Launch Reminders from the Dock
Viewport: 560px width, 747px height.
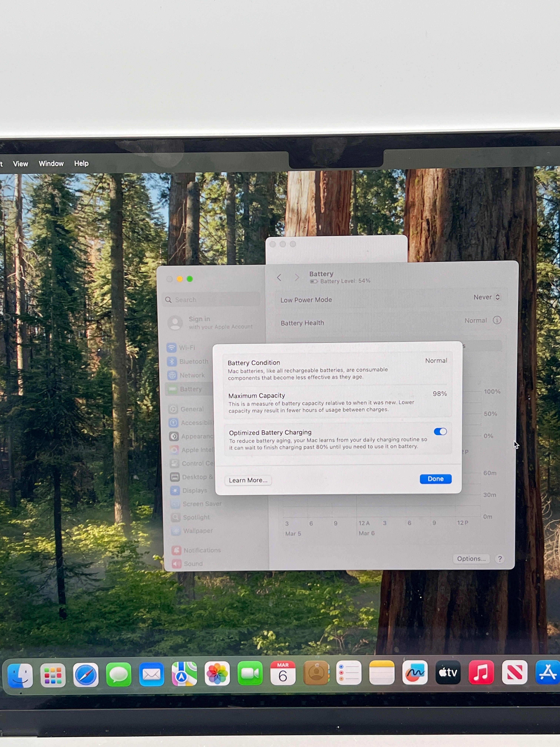349,672
